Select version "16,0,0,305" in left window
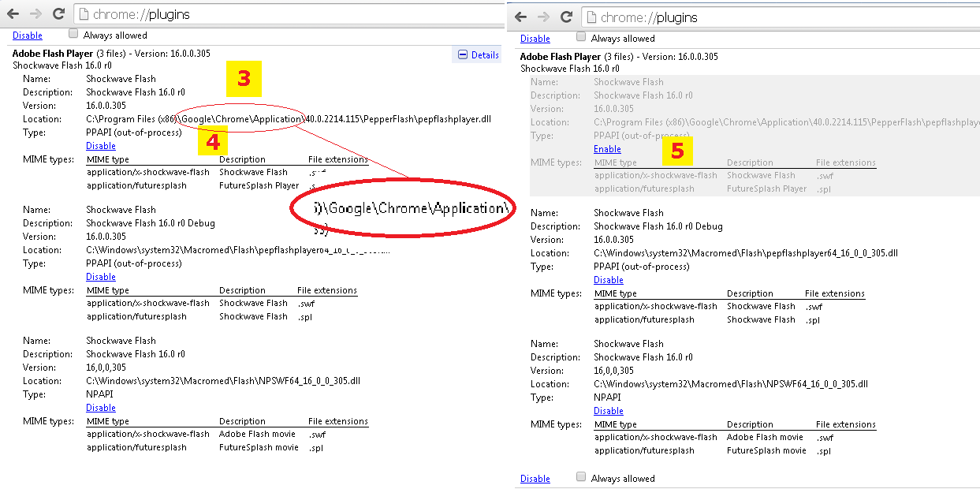The image size is (980, 489). pos(106,368)
